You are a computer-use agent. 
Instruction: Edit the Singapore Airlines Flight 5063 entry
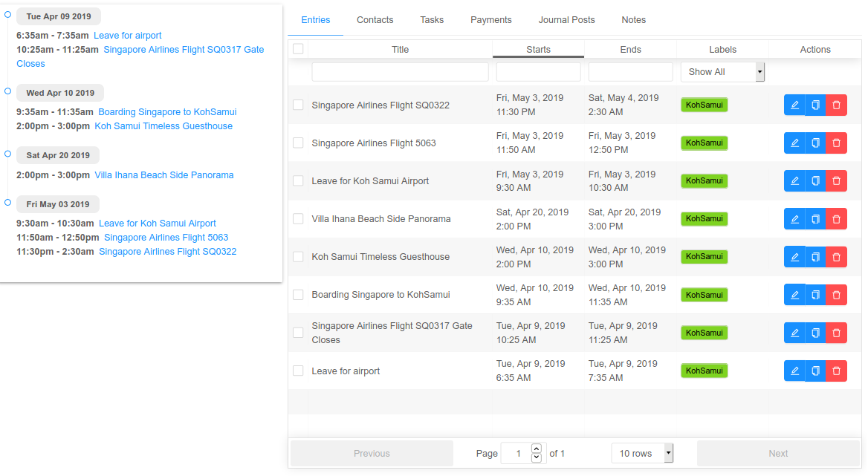click(794, 143)
